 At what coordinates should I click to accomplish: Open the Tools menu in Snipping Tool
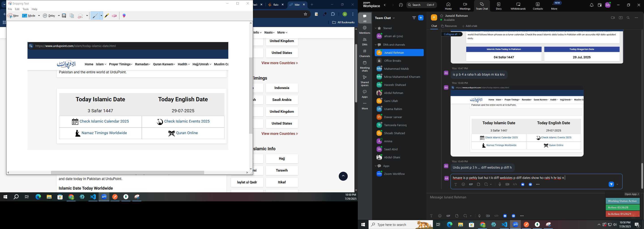coord(26,9)
